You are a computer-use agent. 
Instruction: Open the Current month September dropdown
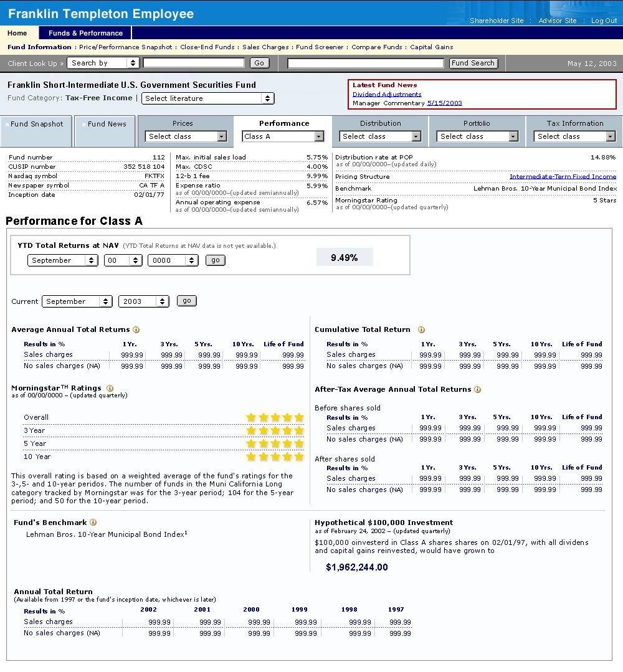point(77,301)
